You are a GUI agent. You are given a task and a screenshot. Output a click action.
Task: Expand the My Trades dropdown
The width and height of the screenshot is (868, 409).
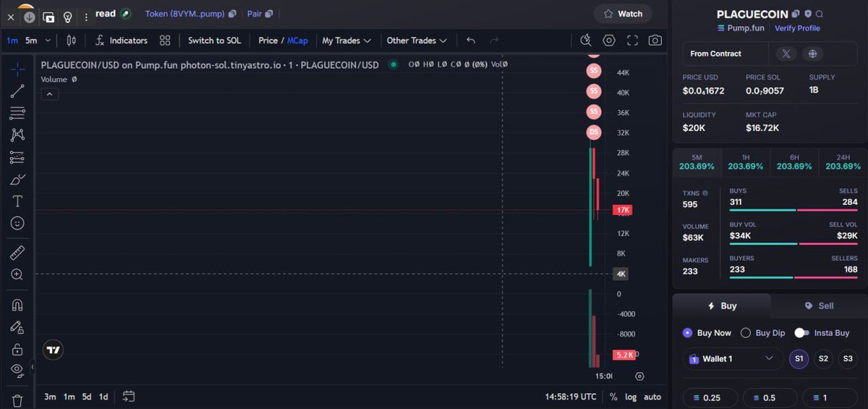[346, 41]
